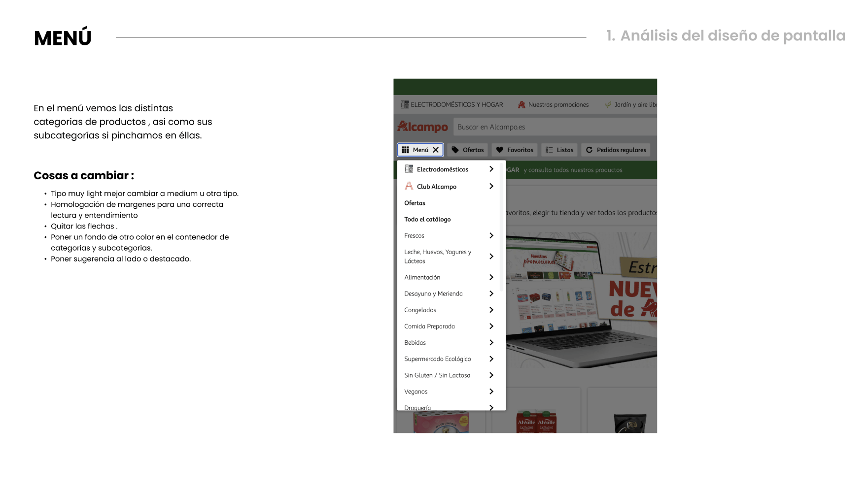The width and height of the screenshot is (868, 488).
Task: Close the menu with the X icon
Action: 436,150
